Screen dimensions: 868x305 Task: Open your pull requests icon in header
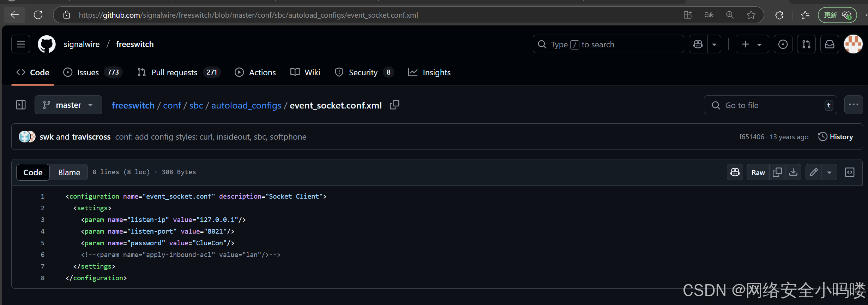pyautogui.click(x=806, y=44)
